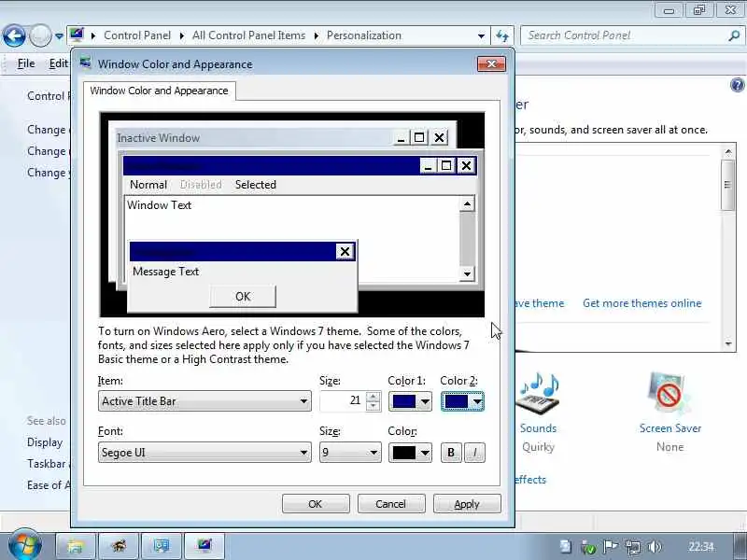Open the Screen Saver link
The image size is (747, 560).
[x=669, y=428]
